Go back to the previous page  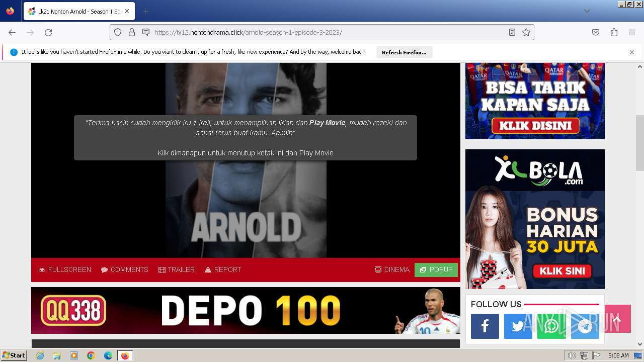[12, 32]
